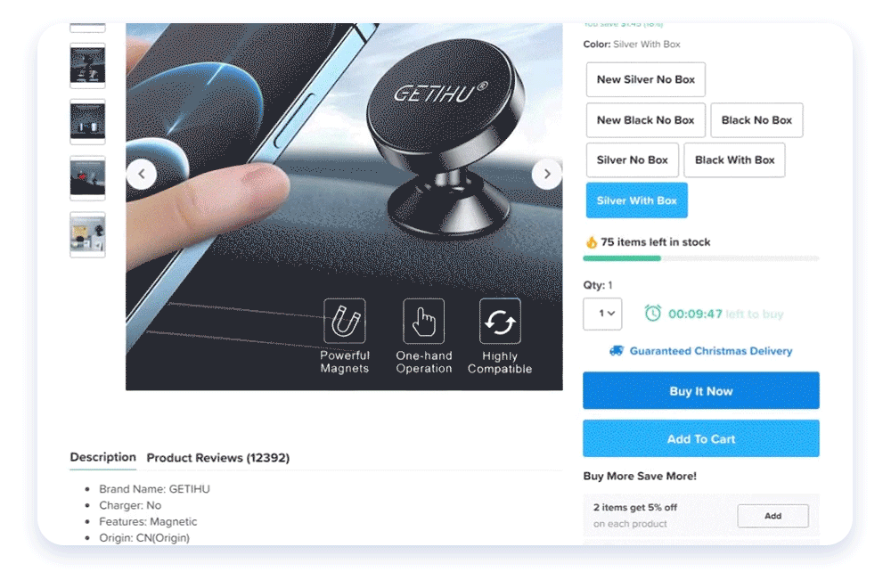Click the One-hand Operation hand icon
The height and width of the screenshot is (588, 891).
pos(423,321)
